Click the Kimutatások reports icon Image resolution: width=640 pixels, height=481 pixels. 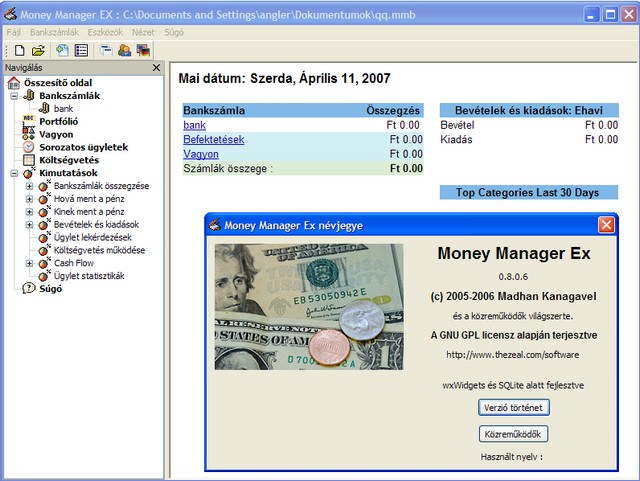pos(29,173)
